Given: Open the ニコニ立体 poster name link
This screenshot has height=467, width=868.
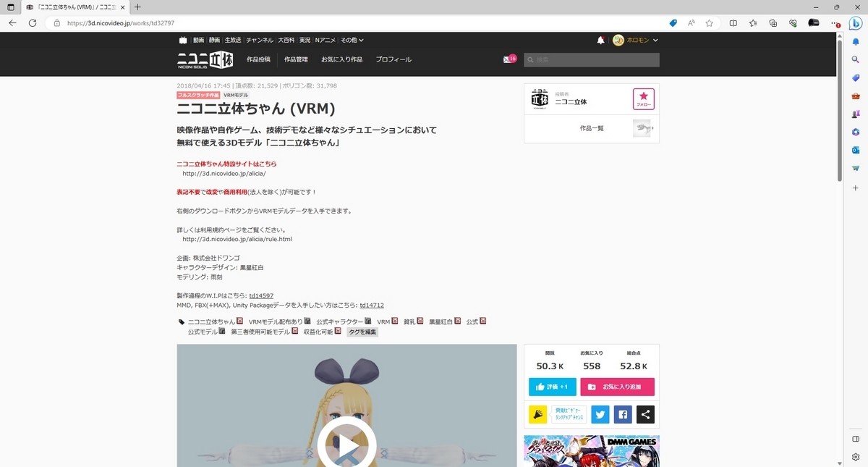Looking at the screenshot, I should [571, 102].
